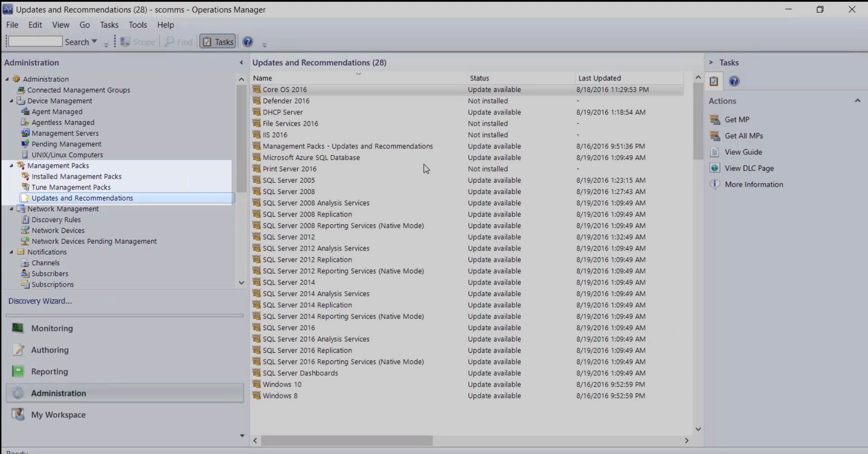The image size is (868, 454).
Task: Click the clipboard icon in Tasks pane
Action: pos(714,81)
